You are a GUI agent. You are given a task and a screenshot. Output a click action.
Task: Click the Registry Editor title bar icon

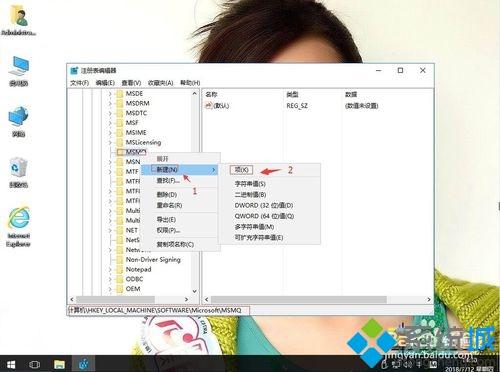tap(74, 71)
